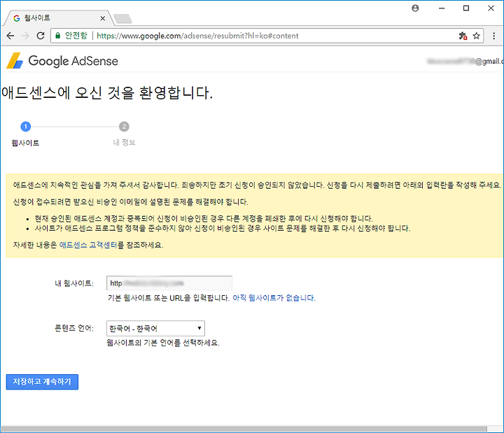
Task: Close the 웹사이트 browser tab
Action: pyautogui.click(x=102, y=18)
